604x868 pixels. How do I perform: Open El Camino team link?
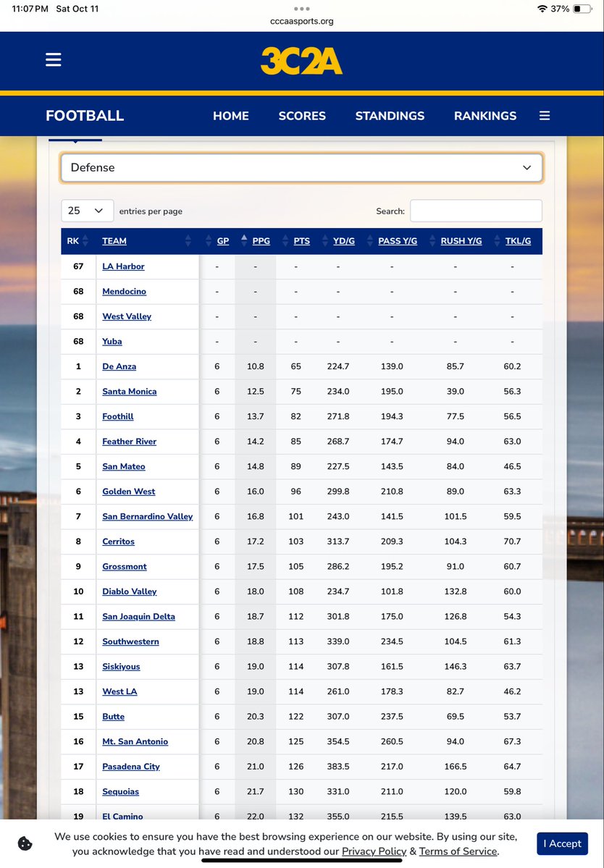[123, 816]
